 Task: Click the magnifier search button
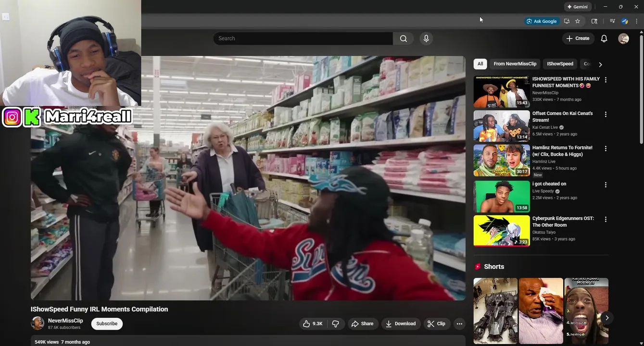coord(404,38)
